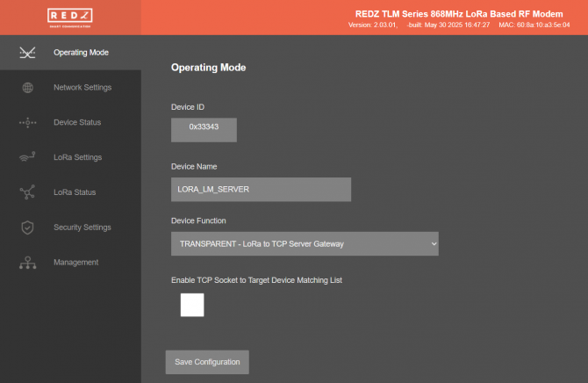Click the Operating Mode sidebar icon
Image resolution: width=588 pixels, height=383 pixels.
[x=27, y=53]
